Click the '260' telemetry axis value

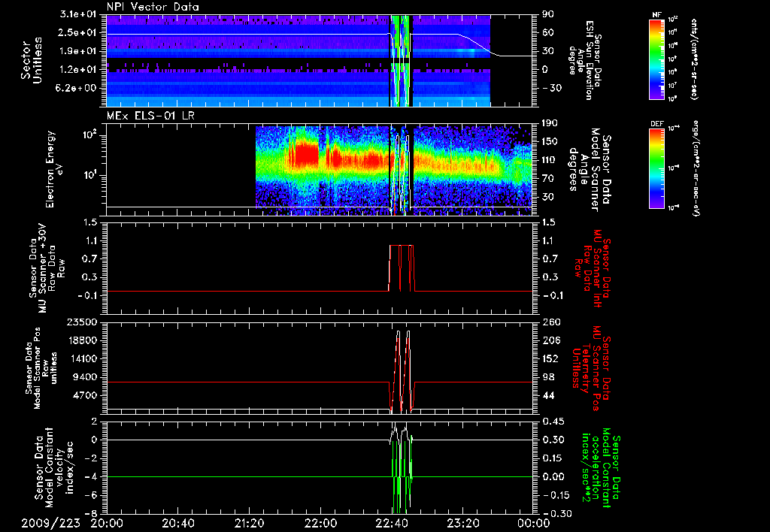point(550,322)
